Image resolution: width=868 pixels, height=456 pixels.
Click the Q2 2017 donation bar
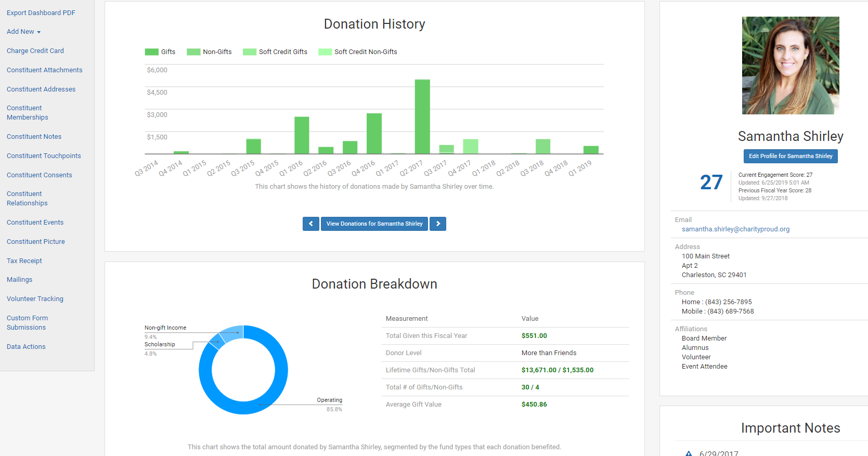(422, 116)
